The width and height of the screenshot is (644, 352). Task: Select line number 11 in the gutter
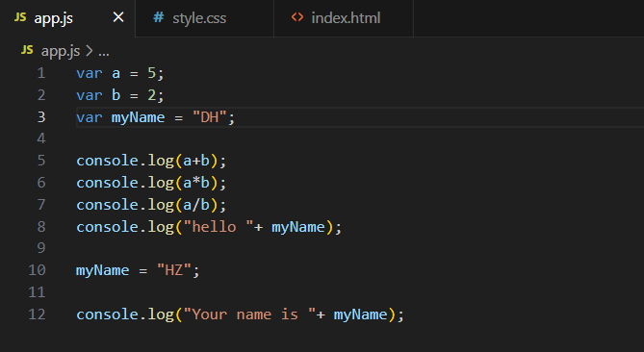pyautogui.click(x=37, y=292)
